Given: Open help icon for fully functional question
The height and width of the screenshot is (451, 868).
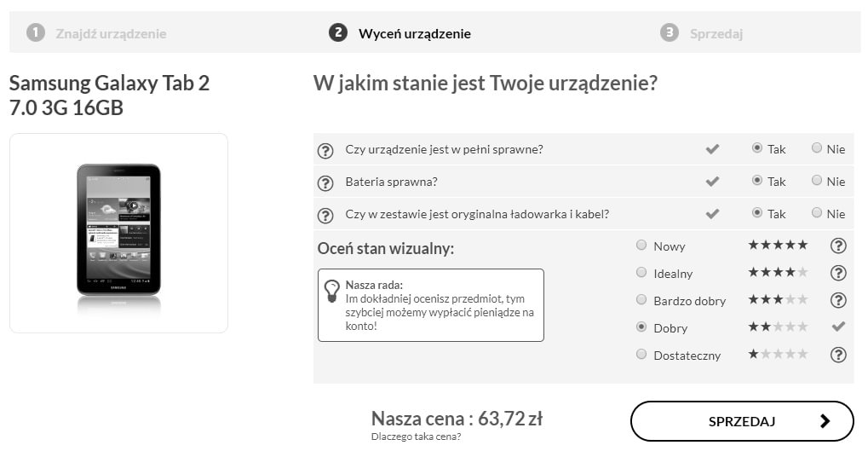Looking at the screenshot, I should click(x=325, y=151).
